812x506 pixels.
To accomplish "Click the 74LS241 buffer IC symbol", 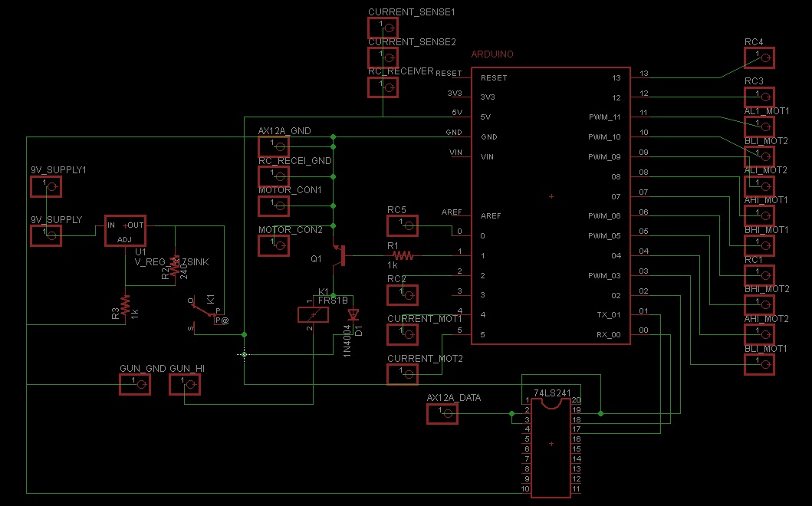I will pos(552,445).
